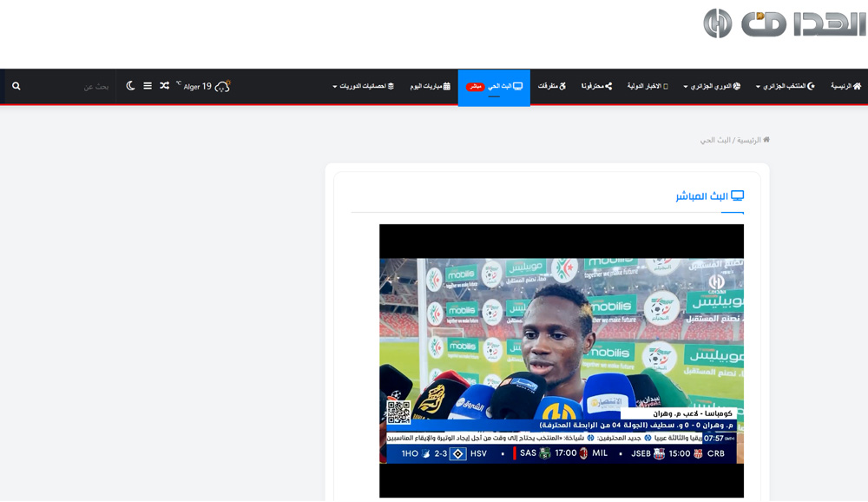Open the hamburger sidebar menu icon
This screenshot has height=502, width=868.
click(148, 86)
